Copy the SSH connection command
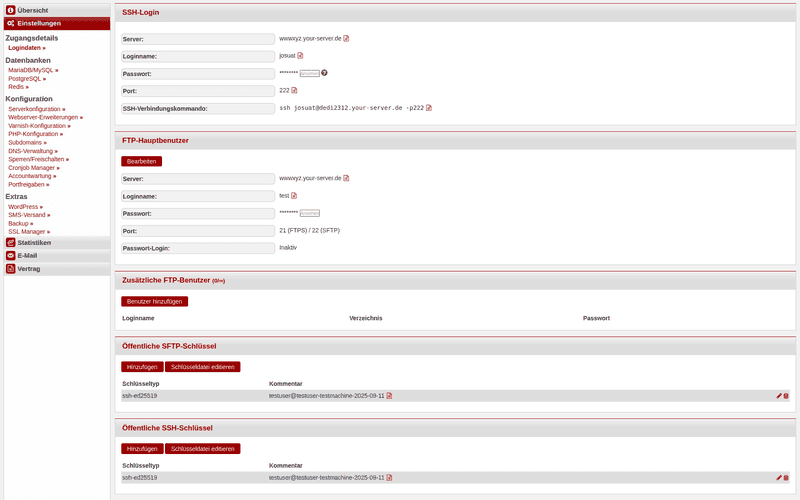The image size is (800, 500). [x=429, y=108]
